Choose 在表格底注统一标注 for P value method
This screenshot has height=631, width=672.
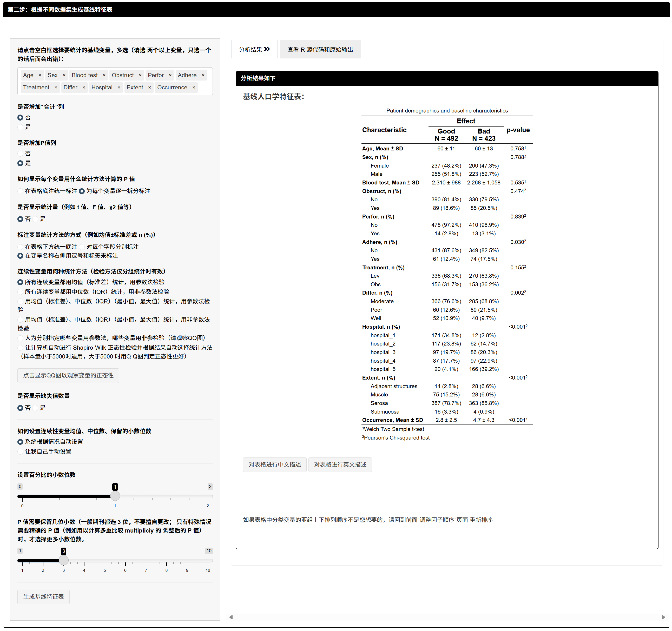[20, 191]
